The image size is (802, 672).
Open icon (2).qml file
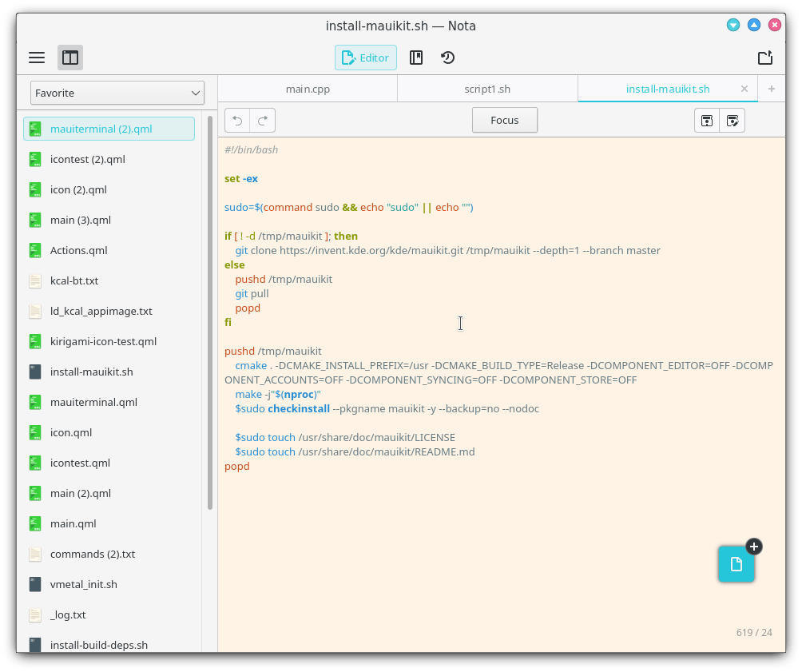109,190
